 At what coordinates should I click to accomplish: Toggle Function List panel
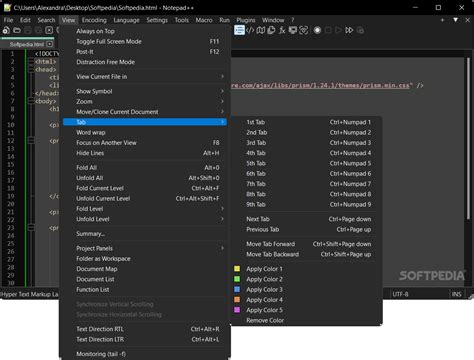coord(145,290)
